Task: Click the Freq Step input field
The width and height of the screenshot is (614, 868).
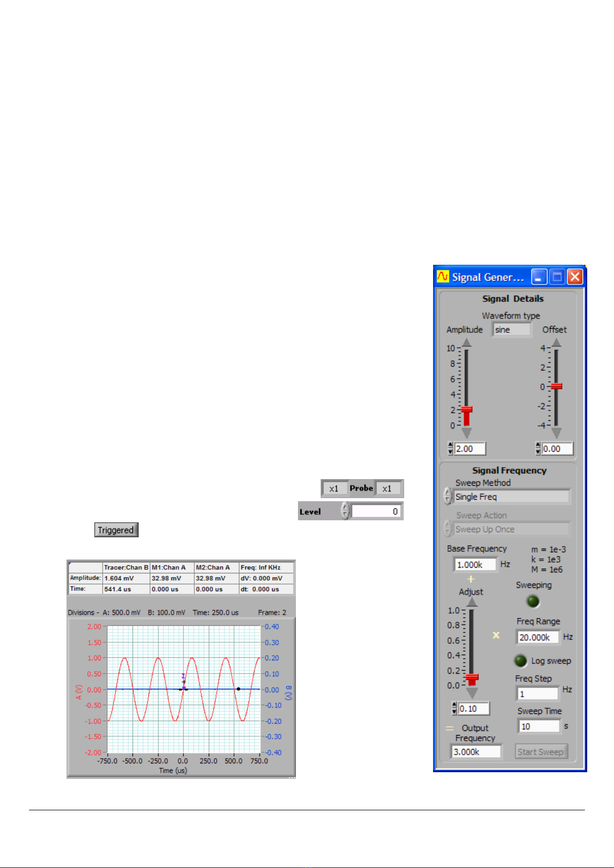Action: pyautogui.click(x=538, y=693)
